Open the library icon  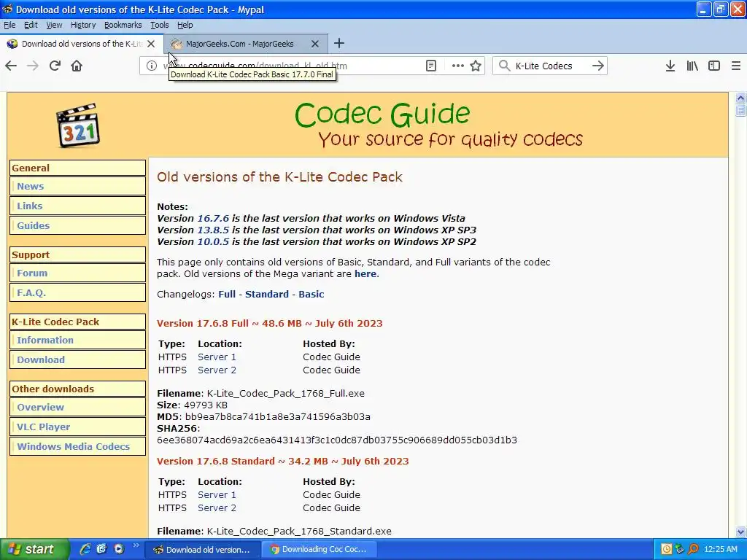tap(692, 66)
